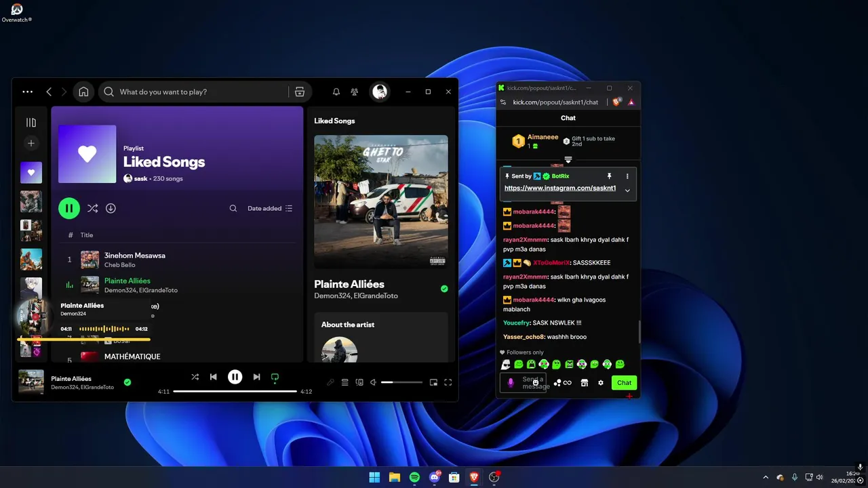
Task: Select the Plainte Alliées track row
Action: pyautogui.click(x=178, y=285)
